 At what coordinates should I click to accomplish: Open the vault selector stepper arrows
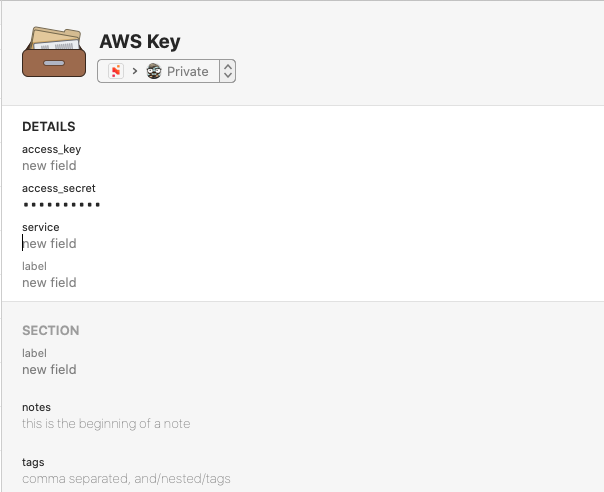point(227,71)
